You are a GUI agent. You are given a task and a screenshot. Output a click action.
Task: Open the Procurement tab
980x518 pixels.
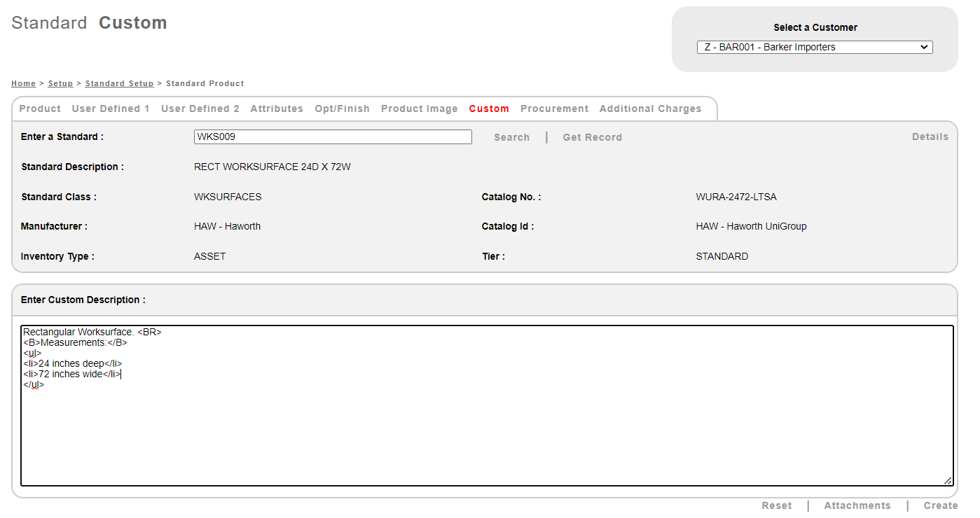554,109
